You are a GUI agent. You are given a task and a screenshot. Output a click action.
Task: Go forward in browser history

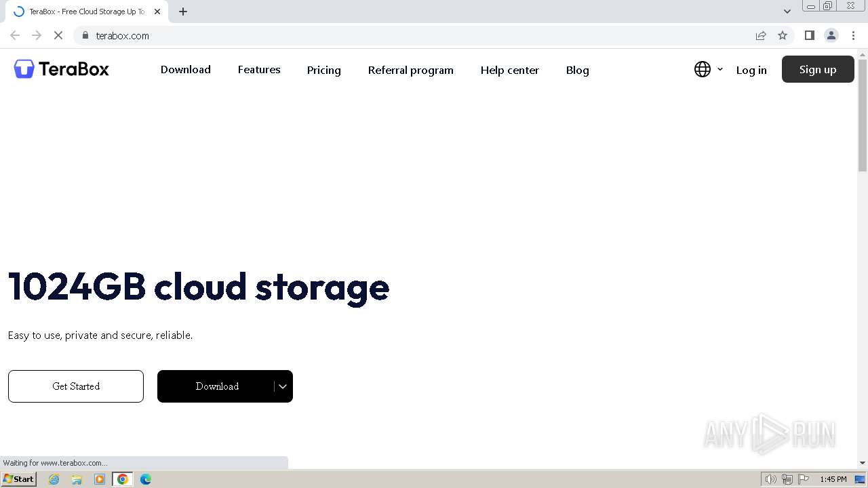coord(37,35)
